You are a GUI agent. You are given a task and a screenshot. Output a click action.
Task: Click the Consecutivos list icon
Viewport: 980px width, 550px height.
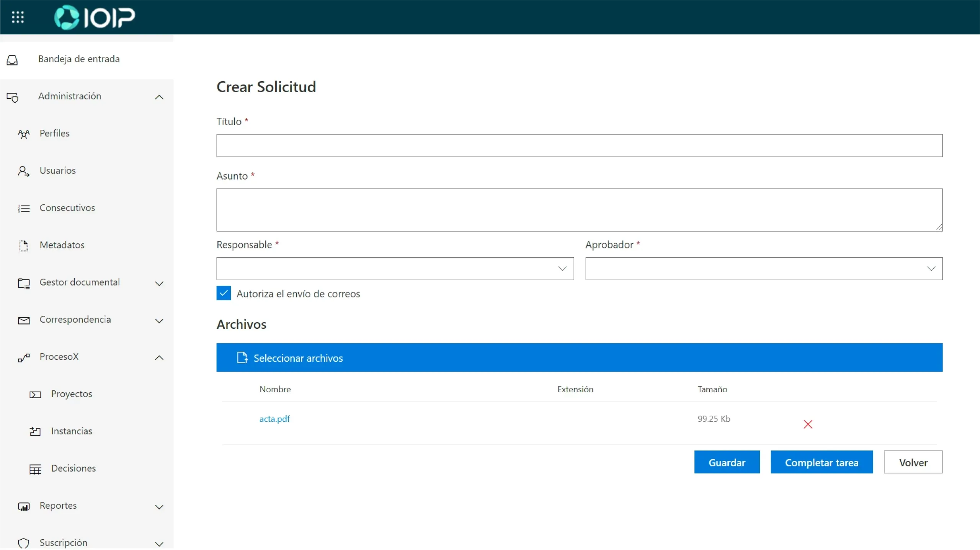click(24, 208)
